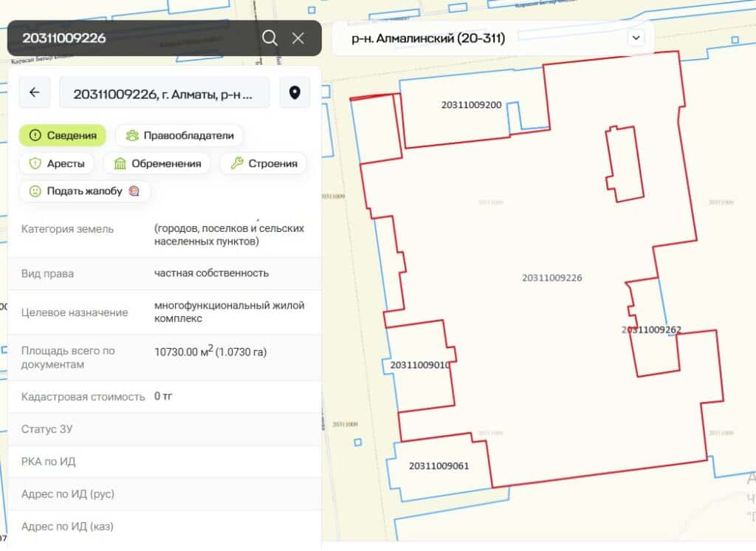
Task: Click parcel label 20311009226 on the map
Action: (x=551, y=278)
